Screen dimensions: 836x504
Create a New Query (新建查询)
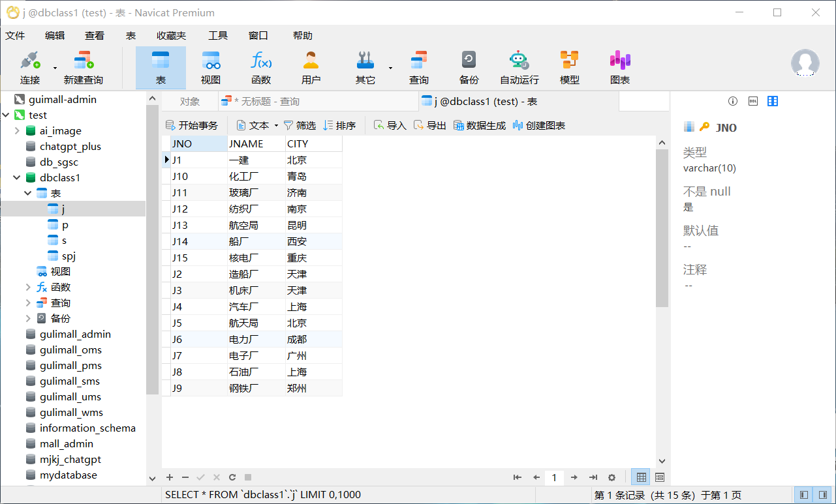tap(84, 65)
